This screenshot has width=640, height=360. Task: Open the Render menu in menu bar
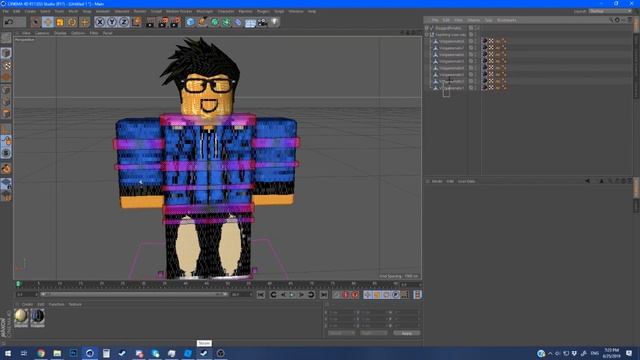pos(140,11)
